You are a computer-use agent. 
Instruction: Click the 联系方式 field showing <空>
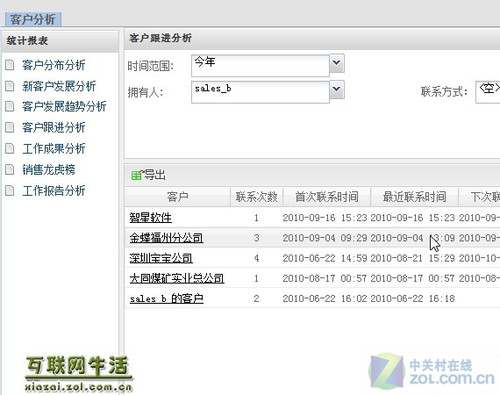pyautogui.click(x=488, y=92)
